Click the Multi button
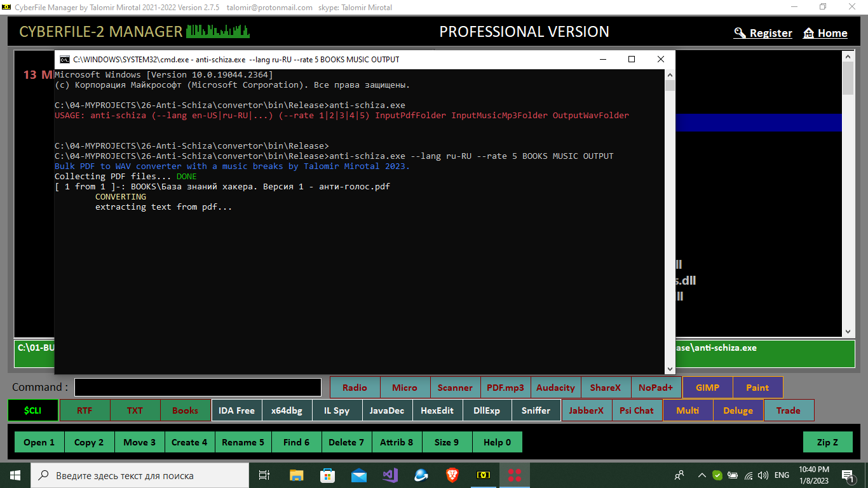Screen dimensions: 868x488 coord(688,410)
